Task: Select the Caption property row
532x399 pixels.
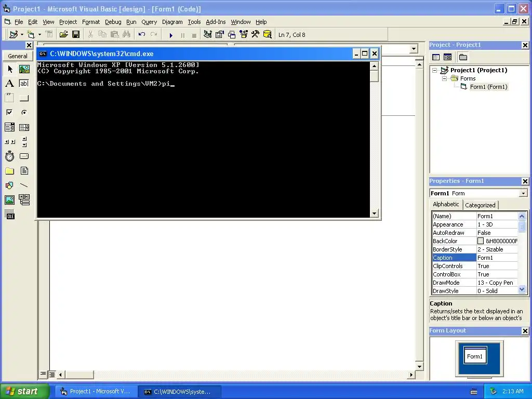Action: click(475, 258)
